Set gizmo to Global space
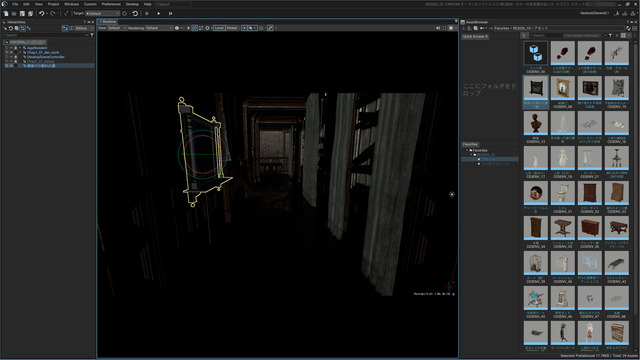This screenshot has height=360, width=640. pyautogui.click(x=232, y=28)
